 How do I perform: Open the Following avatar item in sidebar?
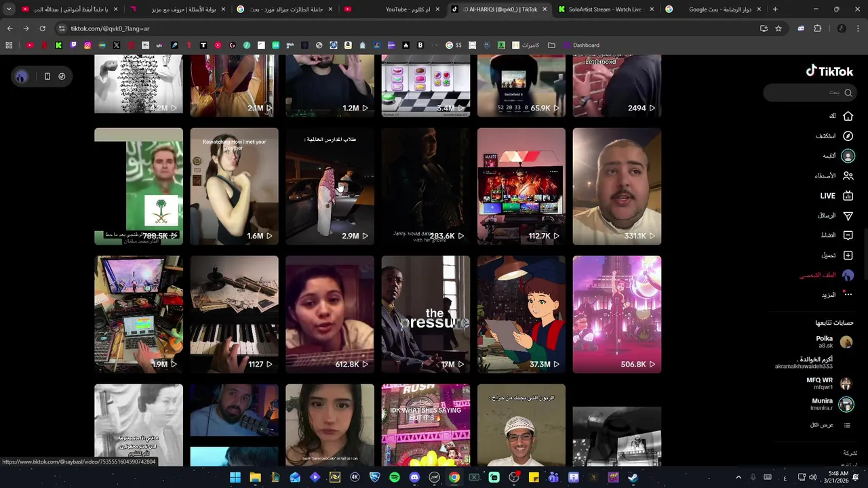click(848, 156)
